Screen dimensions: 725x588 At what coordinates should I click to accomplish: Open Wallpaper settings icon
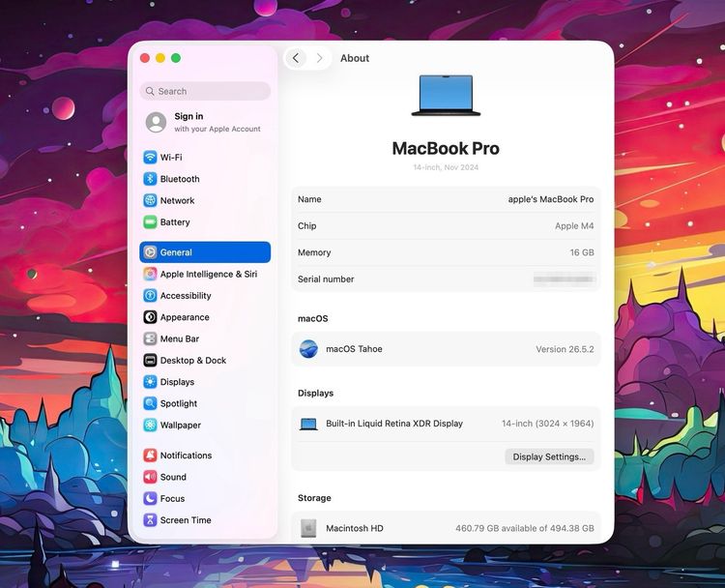(150, 426)
